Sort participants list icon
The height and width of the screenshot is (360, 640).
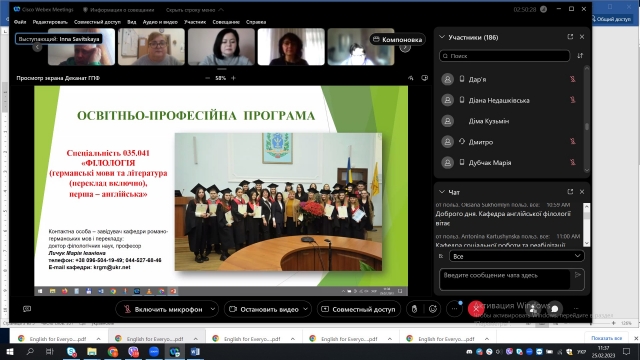pyautogui.click(x=580, y=56)
